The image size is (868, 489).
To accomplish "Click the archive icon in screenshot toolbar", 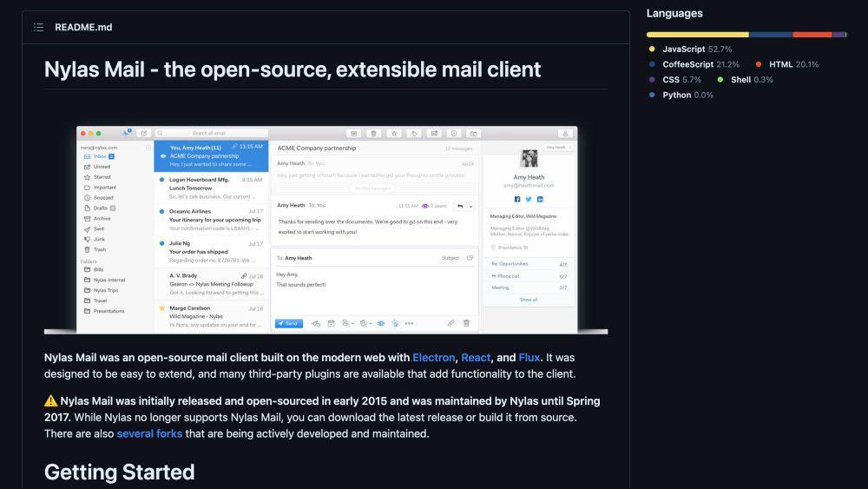I will 354,134.
